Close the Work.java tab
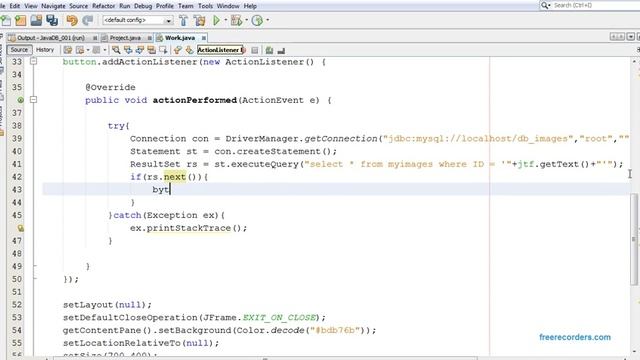This screenshot has width=640, height=360. (x=204, y=38)
